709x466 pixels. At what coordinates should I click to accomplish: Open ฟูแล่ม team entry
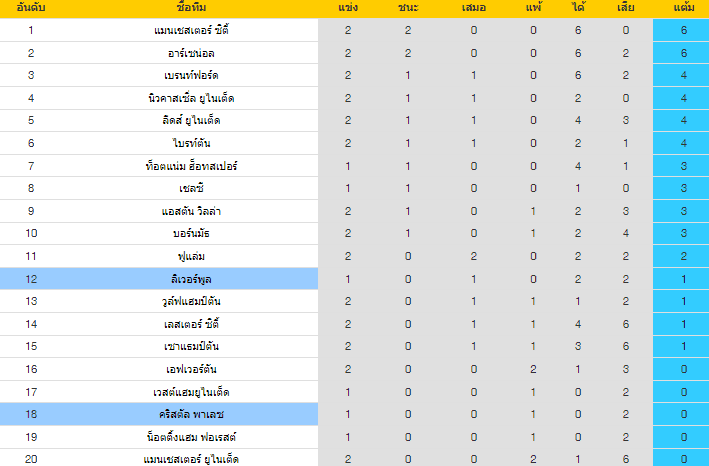click(191, 256)
